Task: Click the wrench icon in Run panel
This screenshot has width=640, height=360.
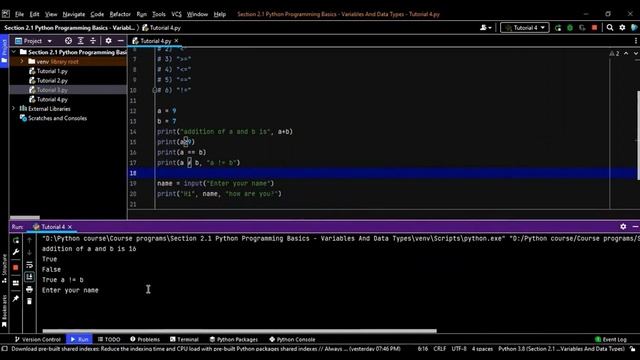Action: 16,252
